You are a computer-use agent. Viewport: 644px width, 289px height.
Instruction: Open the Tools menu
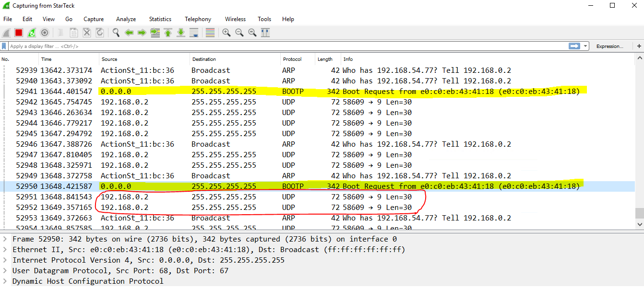click(x=264, y=19)
